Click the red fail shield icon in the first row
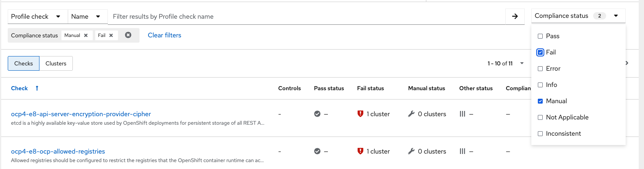This screenshot has height=169, width=644. pyautogui.click(x=360, y=114)
